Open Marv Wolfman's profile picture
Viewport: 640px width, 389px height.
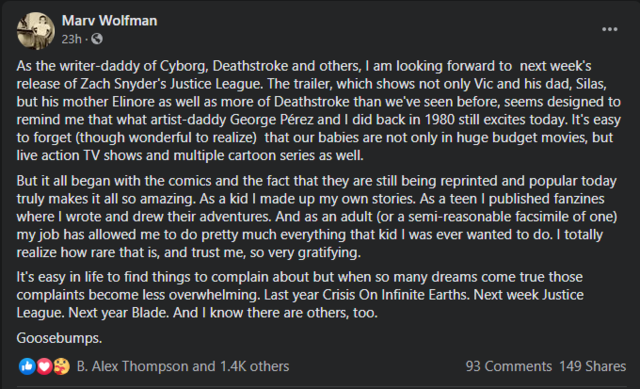(x=36, y=31)
